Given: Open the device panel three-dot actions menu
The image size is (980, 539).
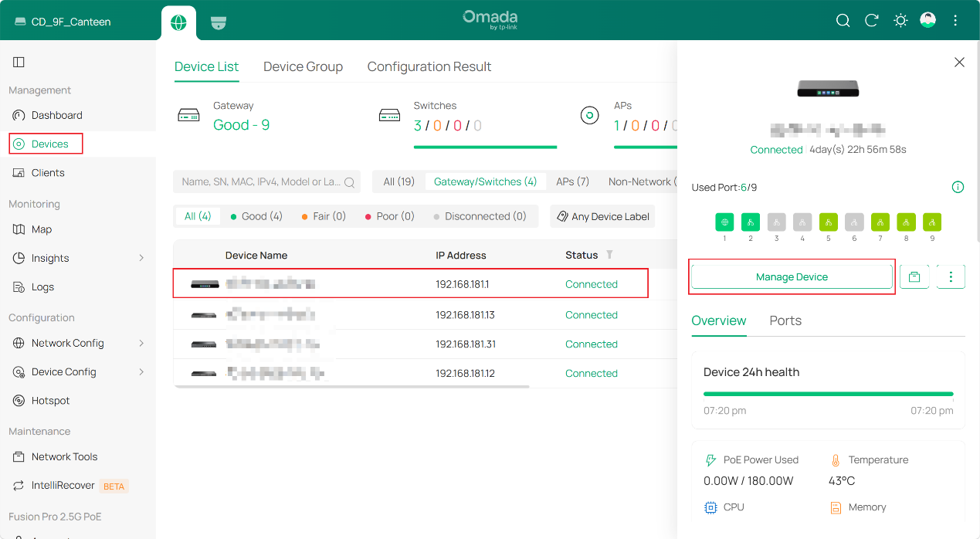Looking at the screenshot, I should (x=951, y=276).
